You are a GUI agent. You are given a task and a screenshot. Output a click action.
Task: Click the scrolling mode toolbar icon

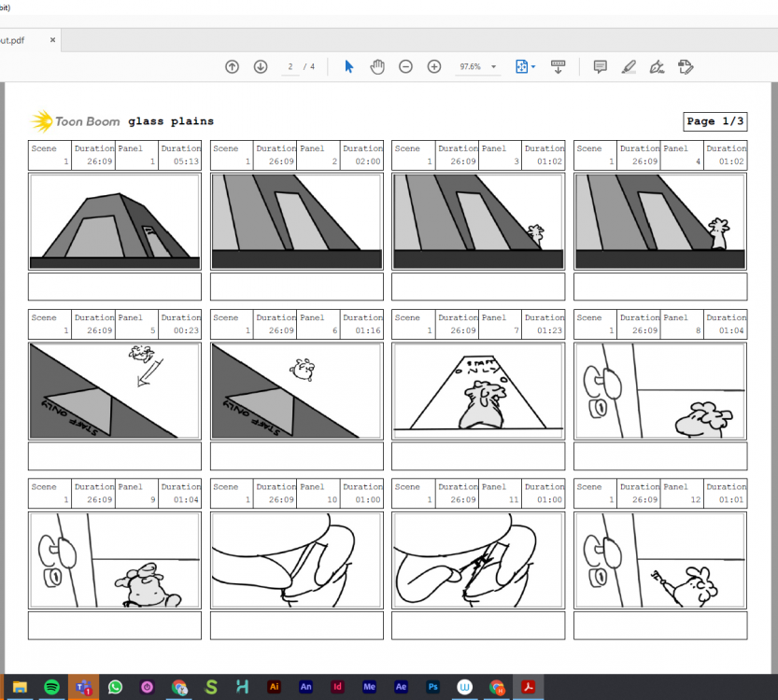[559, 67]
